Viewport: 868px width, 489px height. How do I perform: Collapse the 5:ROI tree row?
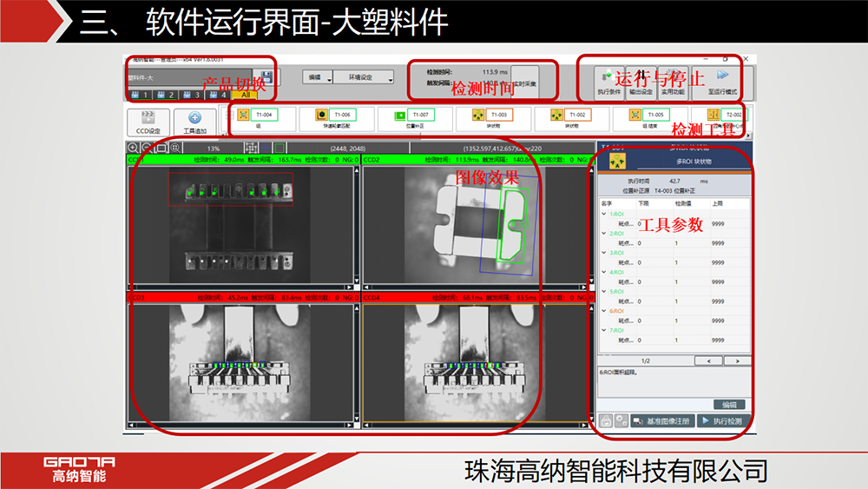[604, 291]
